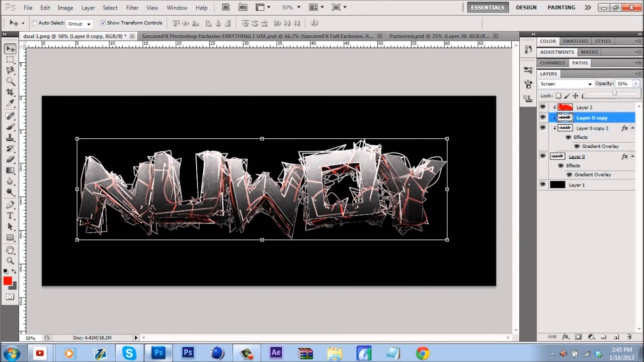Screen dimensions: 644x362
Task: Switch to the Partnered.psd document tab
Action: tap(439, 36)
